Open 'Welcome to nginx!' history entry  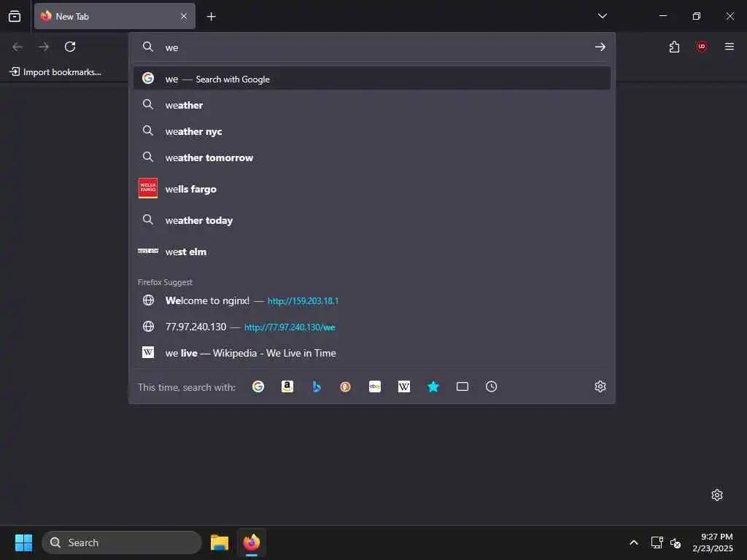[x=371, y=300]
